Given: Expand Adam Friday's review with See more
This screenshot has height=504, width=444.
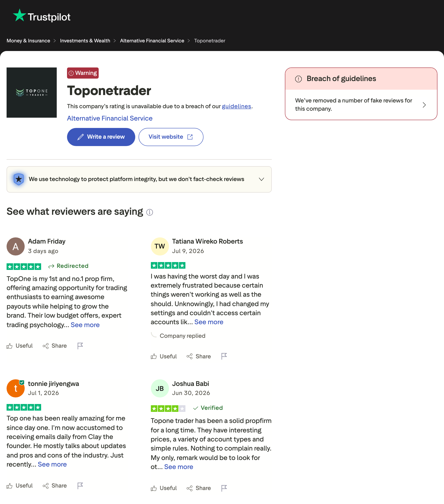Looking at the screenshot, I should (x=85, y=325).
